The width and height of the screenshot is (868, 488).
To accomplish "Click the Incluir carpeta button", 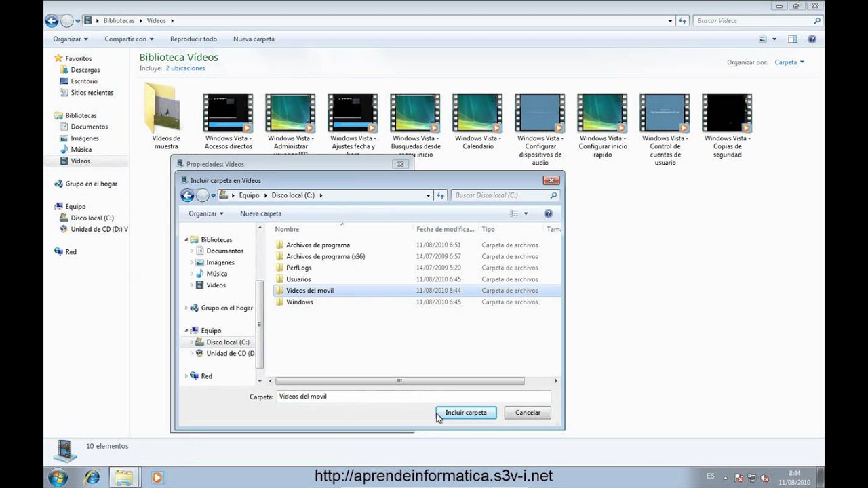I will click(466, 413).
